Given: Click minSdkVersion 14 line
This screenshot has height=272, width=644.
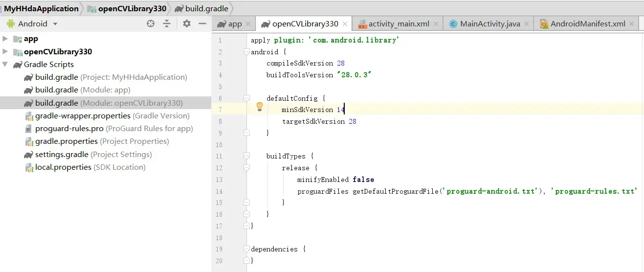Looking at the screenshot, I should pos(313,110).
